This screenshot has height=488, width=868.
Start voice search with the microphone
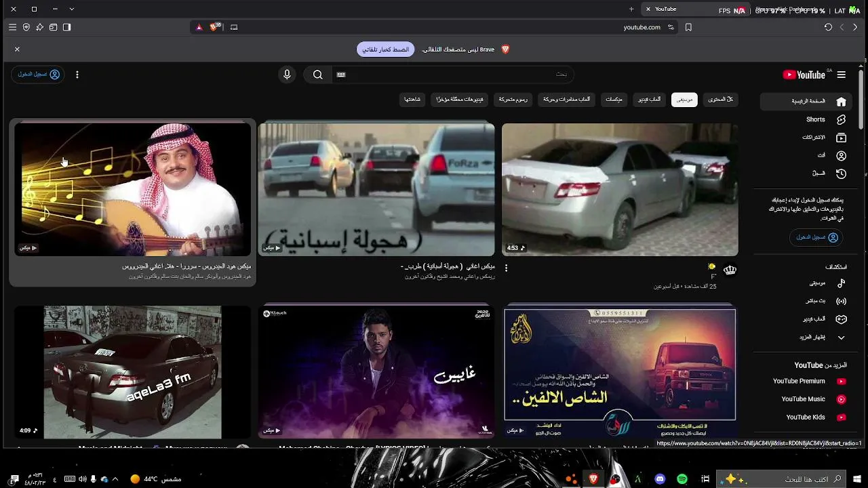[x=287, y=75]
